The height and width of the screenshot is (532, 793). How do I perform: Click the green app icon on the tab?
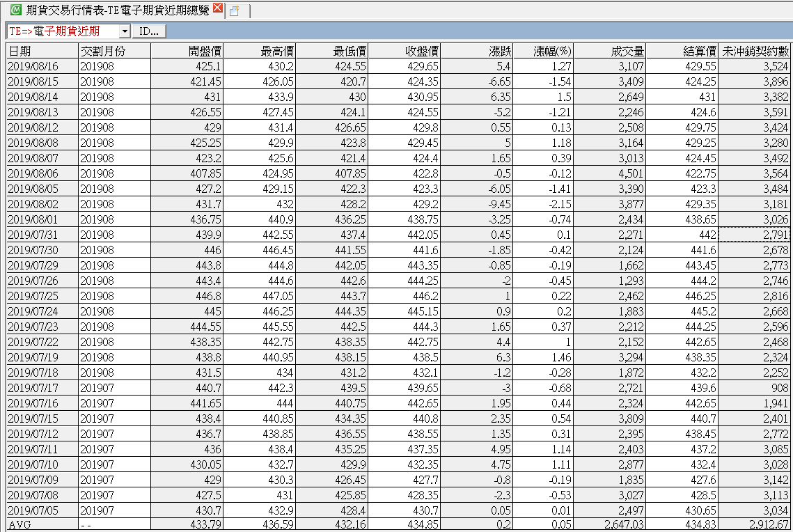click(16, 10)
